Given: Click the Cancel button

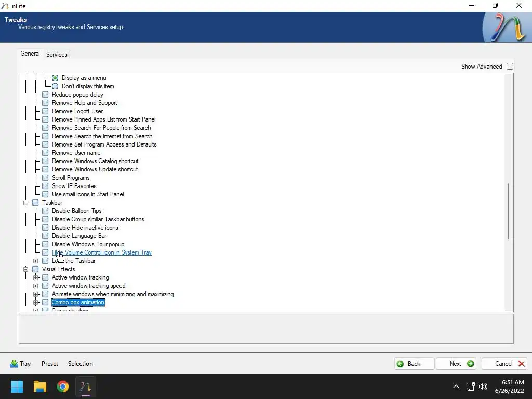Looking at the screenshot, I should click(x=504, y=364).
